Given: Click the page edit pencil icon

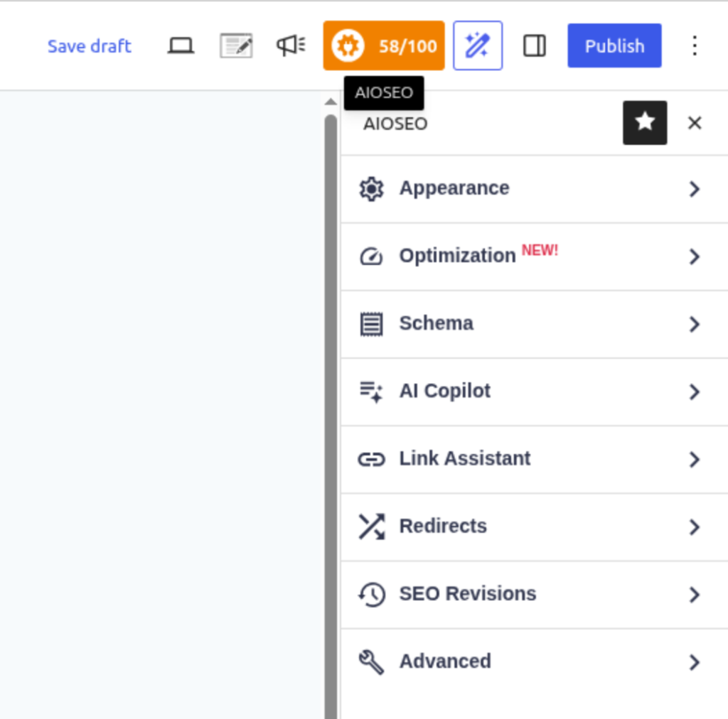Looking at the screenshot, I should tap(236, 46).
